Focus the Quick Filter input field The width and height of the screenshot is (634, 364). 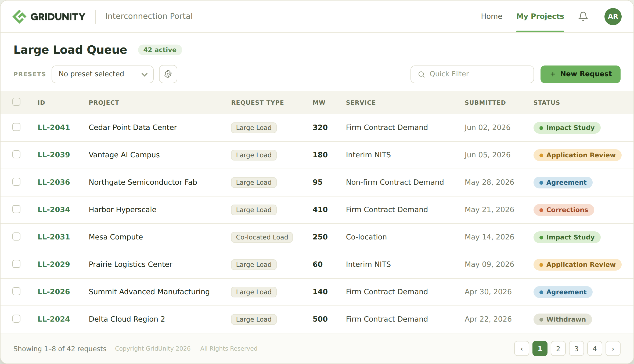(472, 74)
